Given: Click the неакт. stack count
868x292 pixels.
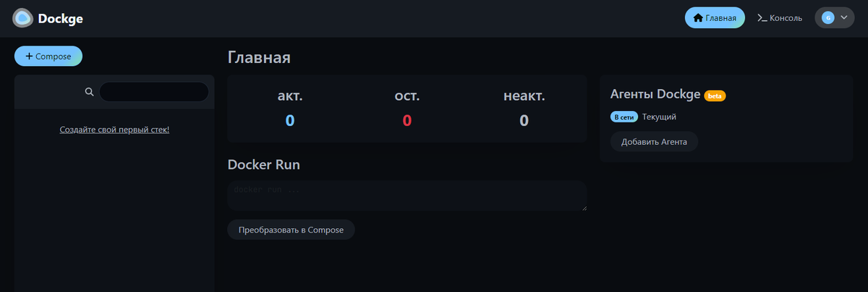Looking at the screenshot, I should coord(524,121).
